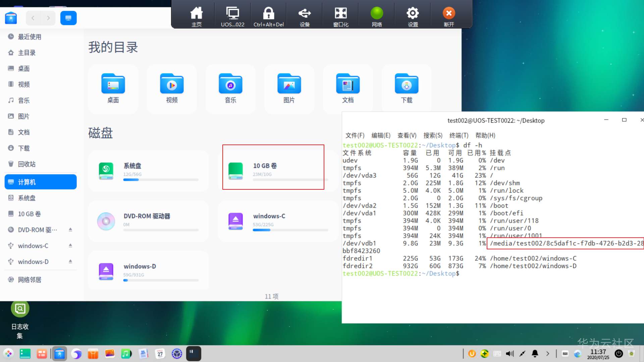Eject DVD-ROM drive in sidebar

(70, 230)
